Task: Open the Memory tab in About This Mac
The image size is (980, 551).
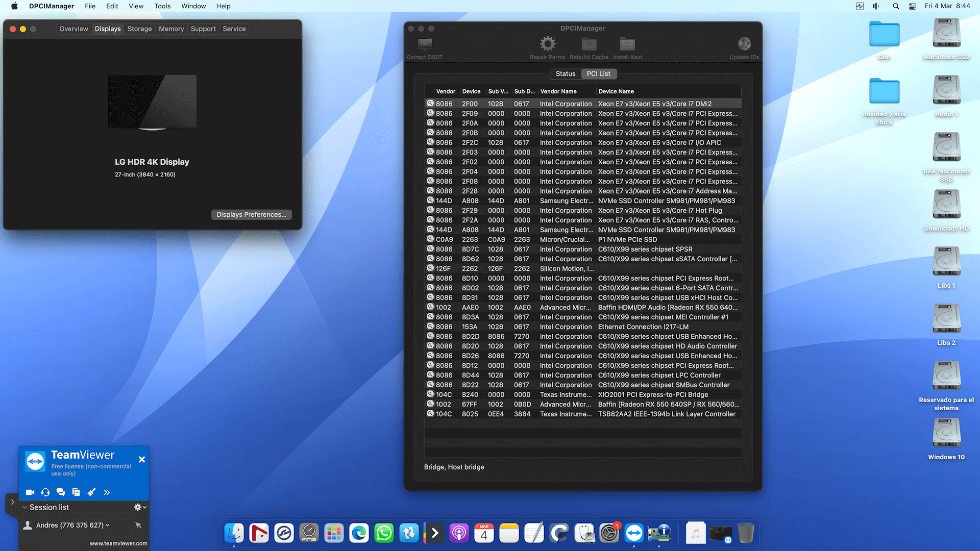Action: click(x=171, y=29)
